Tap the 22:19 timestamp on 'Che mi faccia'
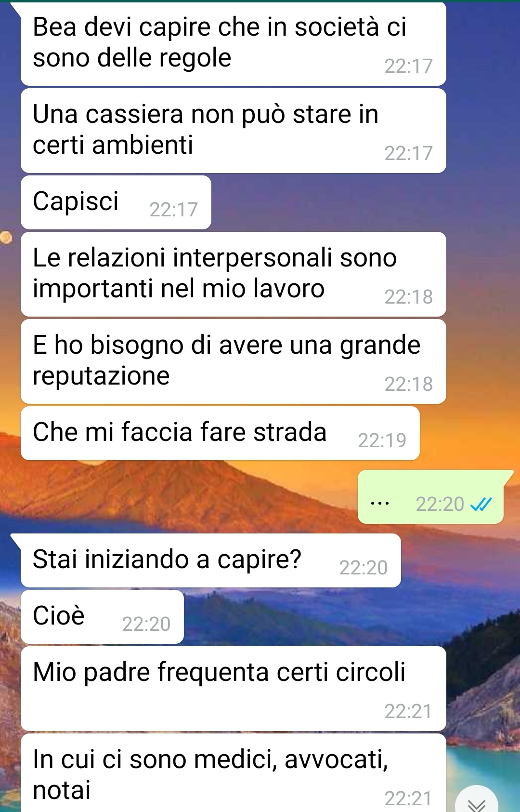Viewport: 520px width, 812px height. pyautogui.click(x=382, y=440)
